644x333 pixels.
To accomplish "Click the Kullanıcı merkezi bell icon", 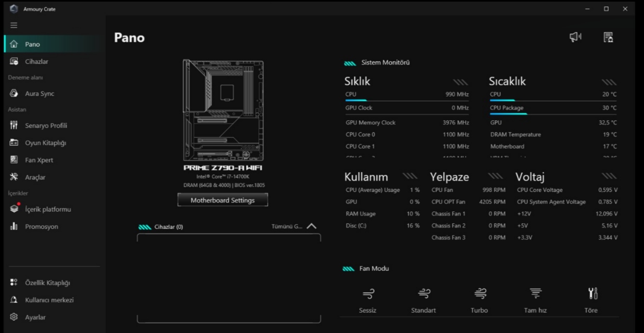I will coord(14,300).
